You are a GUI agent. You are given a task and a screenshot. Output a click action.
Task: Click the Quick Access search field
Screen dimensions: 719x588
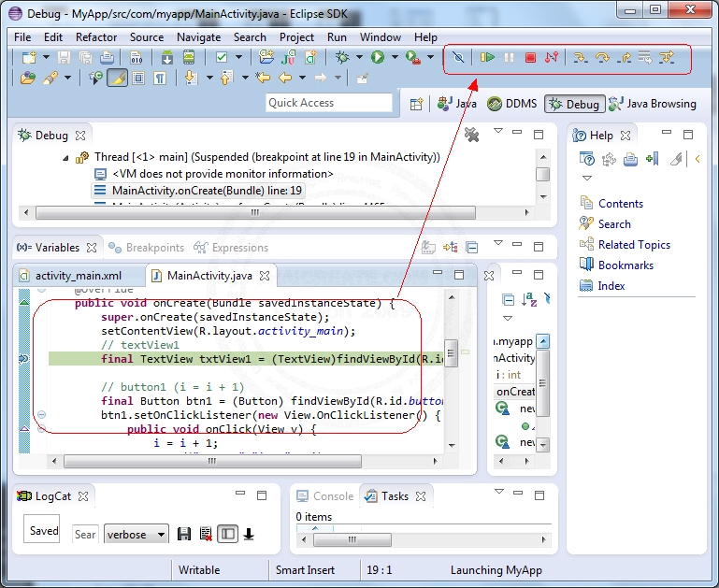[x=329, y=103]
